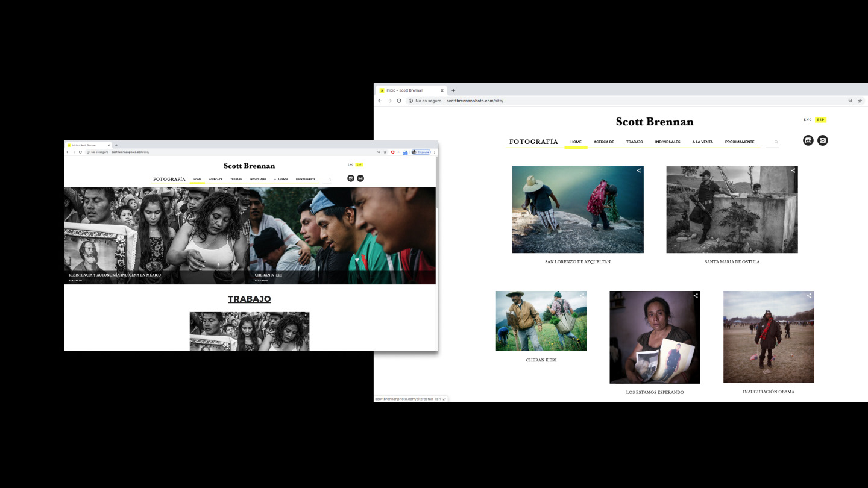Open new tab in right browser window
The image size is (868, 488).
pyautogui.click(x=453, y=90)
